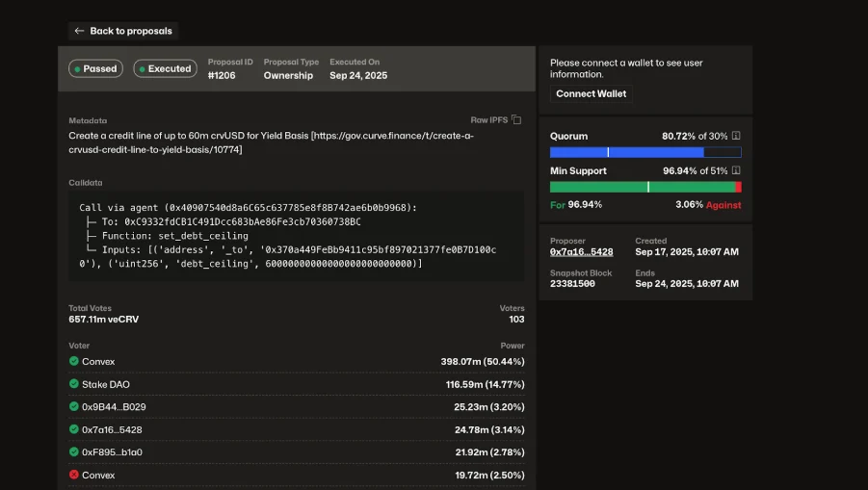Click the green check beside 0x9B44...B029
The image size is (868, 490).
point(73,406)
